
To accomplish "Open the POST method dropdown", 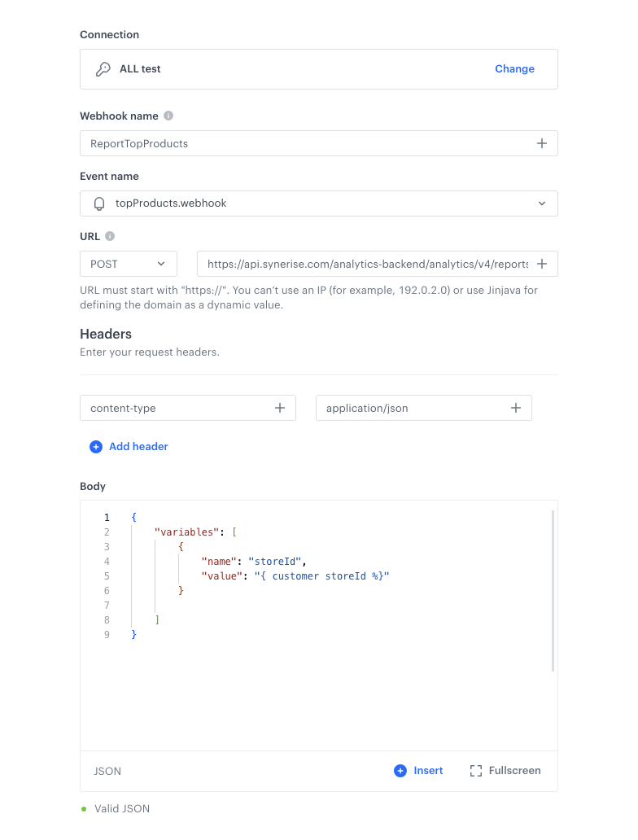I will click(128, 263).
